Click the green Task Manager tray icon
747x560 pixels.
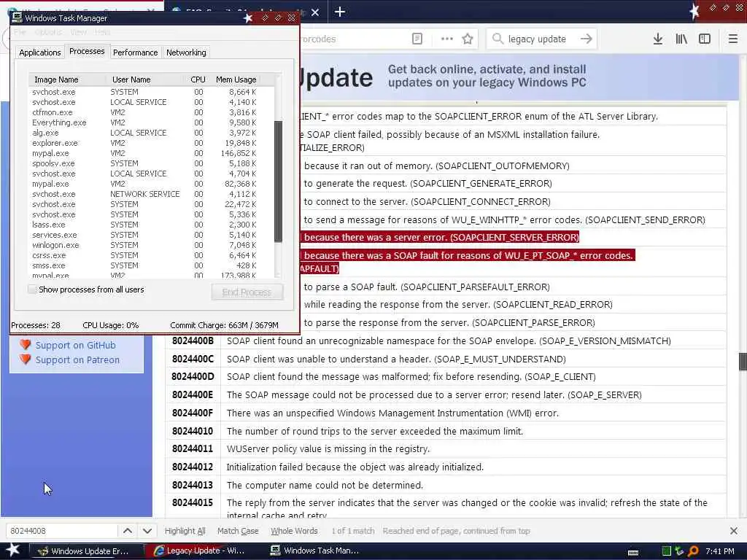(x=667, y=551)
